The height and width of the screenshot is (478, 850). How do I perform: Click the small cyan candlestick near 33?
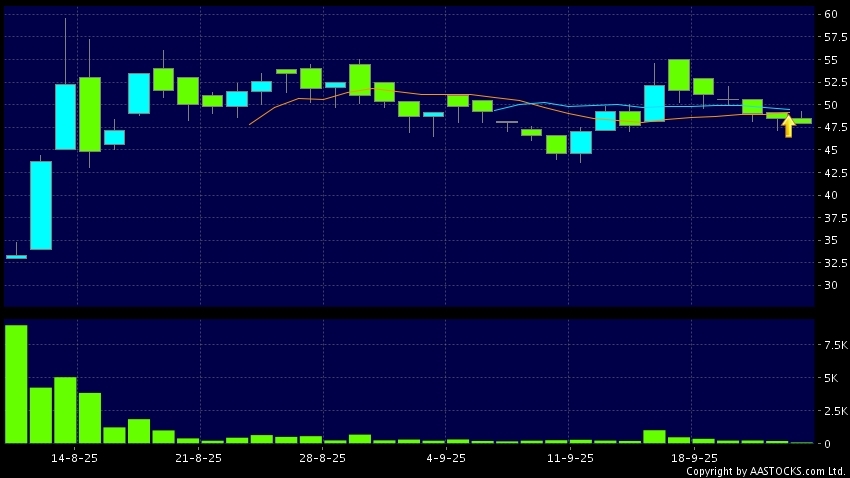tap(16, 256)
